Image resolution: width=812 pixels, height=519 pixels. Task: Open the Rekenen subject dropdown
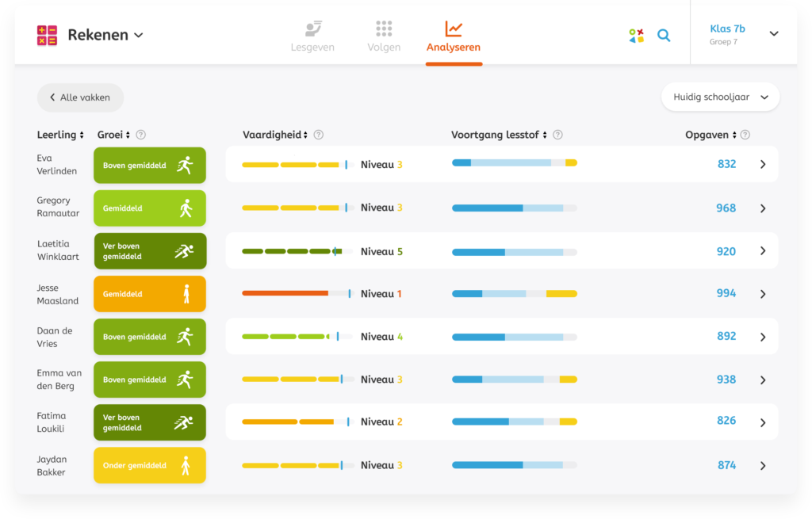click(x=105, y=35)
